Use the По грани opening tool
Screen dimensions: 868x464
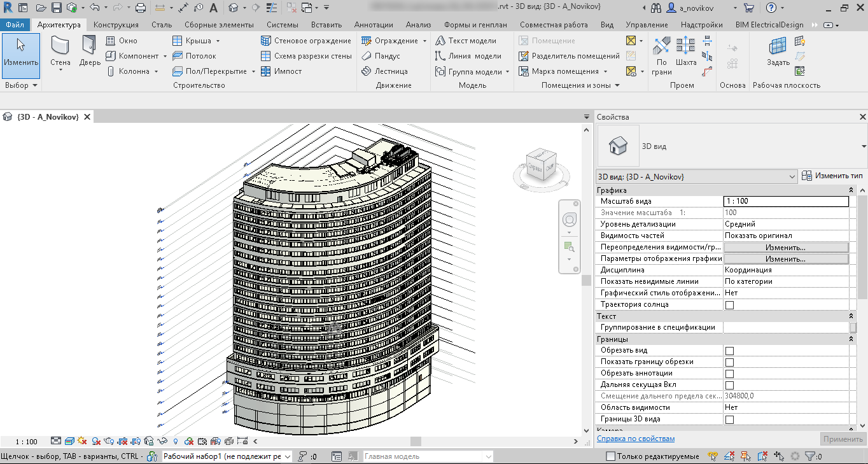(x=662, y=55)
